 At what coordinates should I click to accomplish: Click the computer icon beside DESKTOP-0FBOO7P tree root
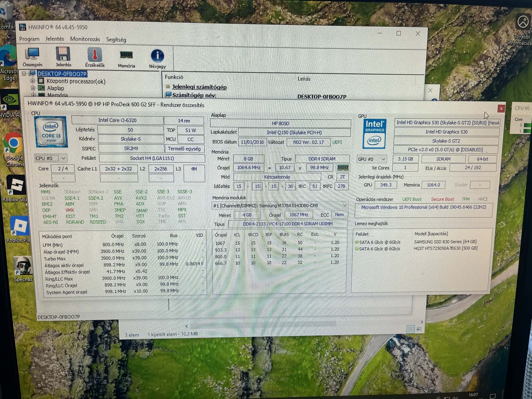click(x=32, y=74)
